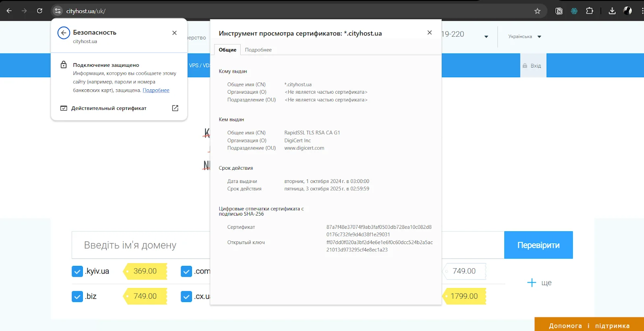Click certificate icon beside Действительный сертификат

(64, 108)
